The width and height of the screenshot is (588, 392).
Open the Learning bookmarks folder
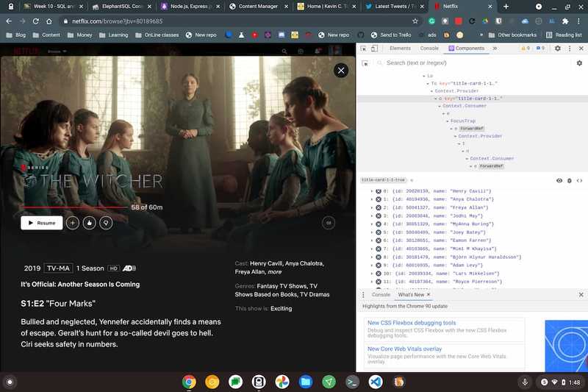[114, 35]
